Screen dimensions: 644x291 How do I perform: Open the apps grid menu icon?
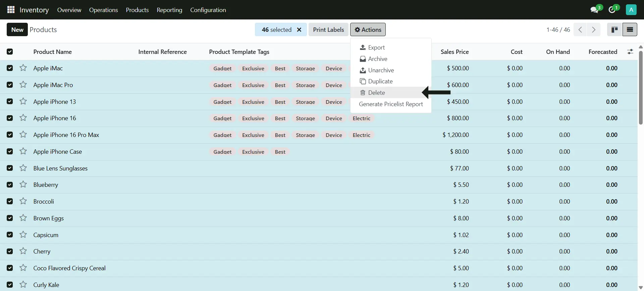(x=11, y=10)
